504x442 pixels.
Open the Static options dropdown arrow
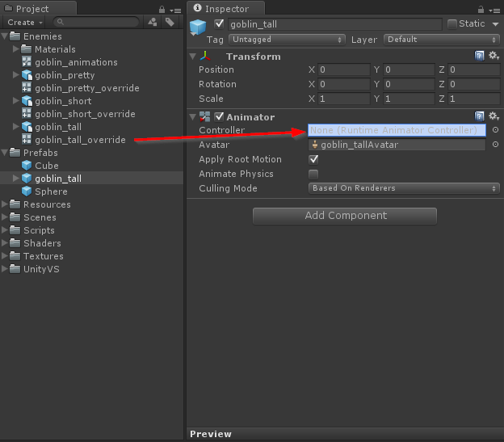click(495, 24)
